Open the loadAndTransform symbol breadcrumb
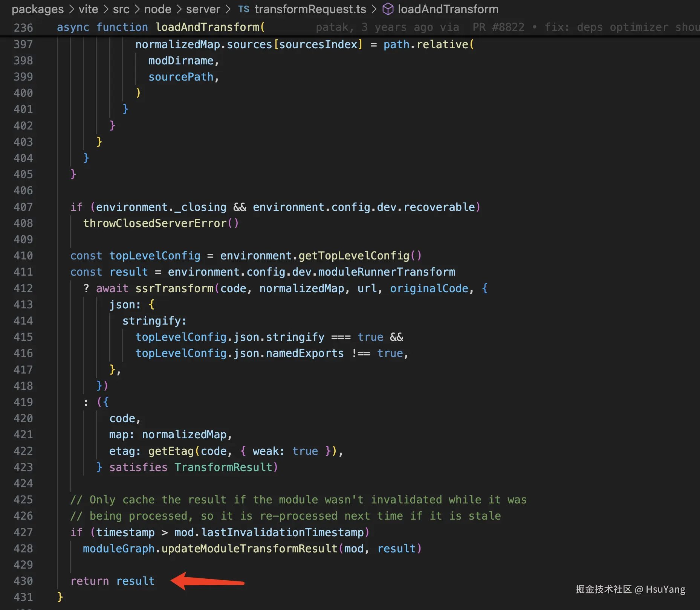700x610 pixels. coord(448,9)
